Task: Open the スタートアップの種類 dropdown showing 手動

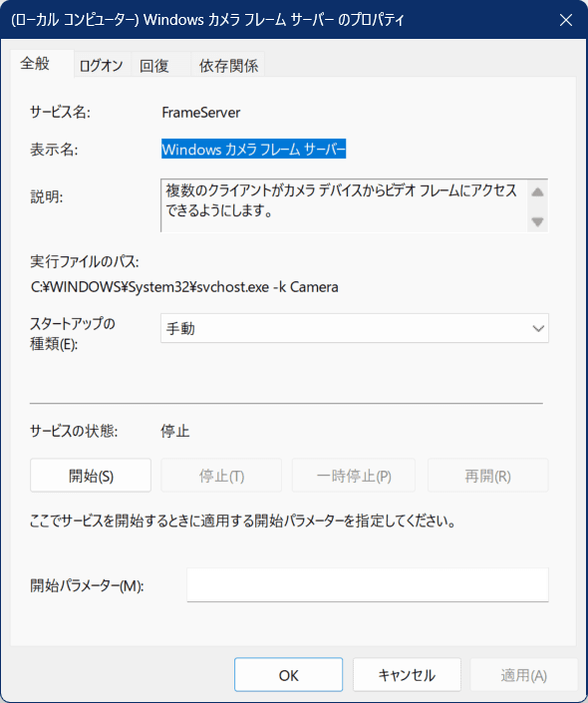Action: pos(355,328)
